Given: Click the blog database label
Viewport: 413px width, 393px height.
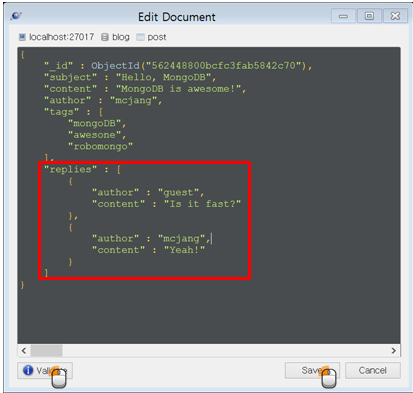Looking at the screenshot, I should pyautogui.click(x=121, y=37).
